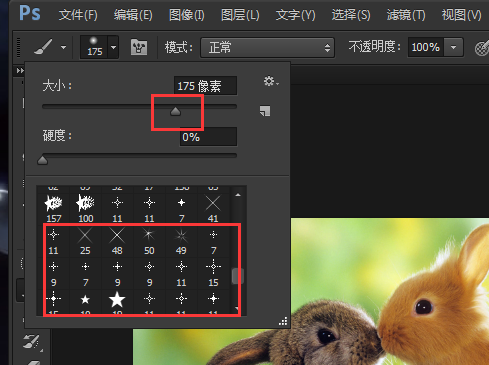Select the History Brush tool in toolbox

point(32,342)
